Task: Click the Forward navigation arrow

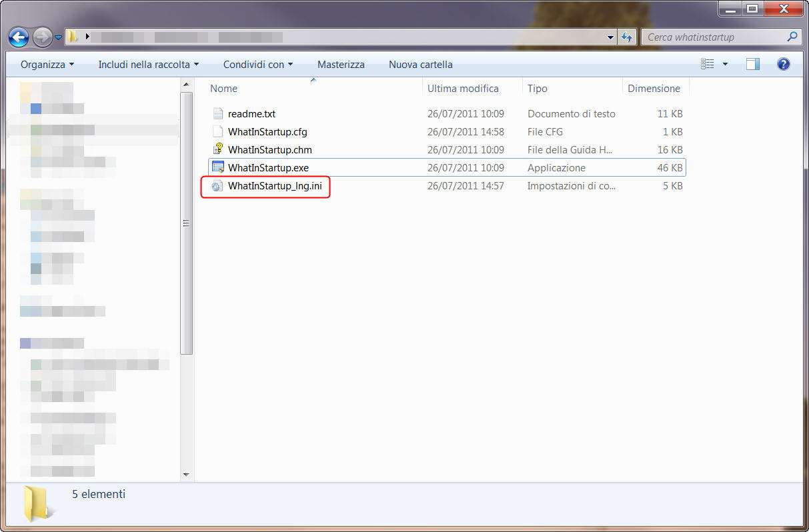Action: (x=42, y=37)
